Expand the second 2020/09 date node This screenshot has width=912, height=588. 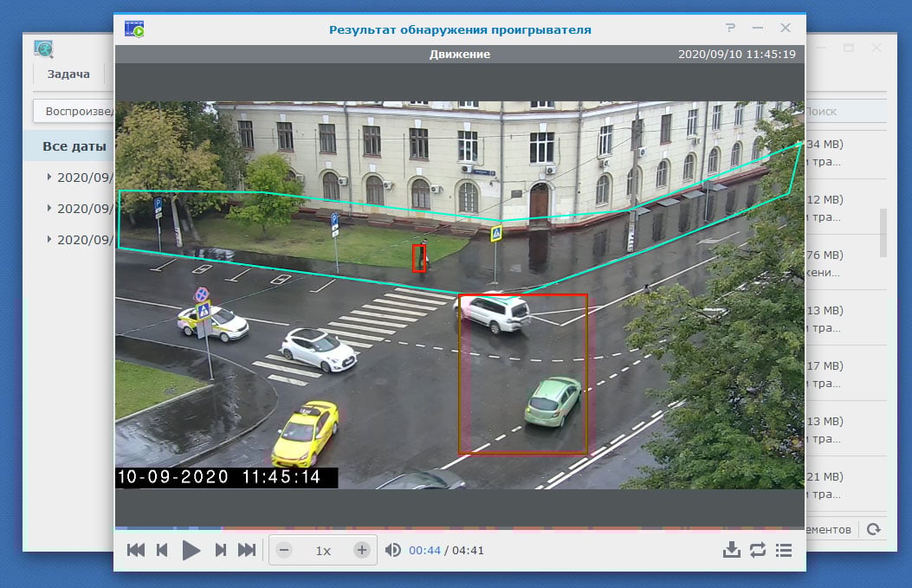click(x=50, y=209)
